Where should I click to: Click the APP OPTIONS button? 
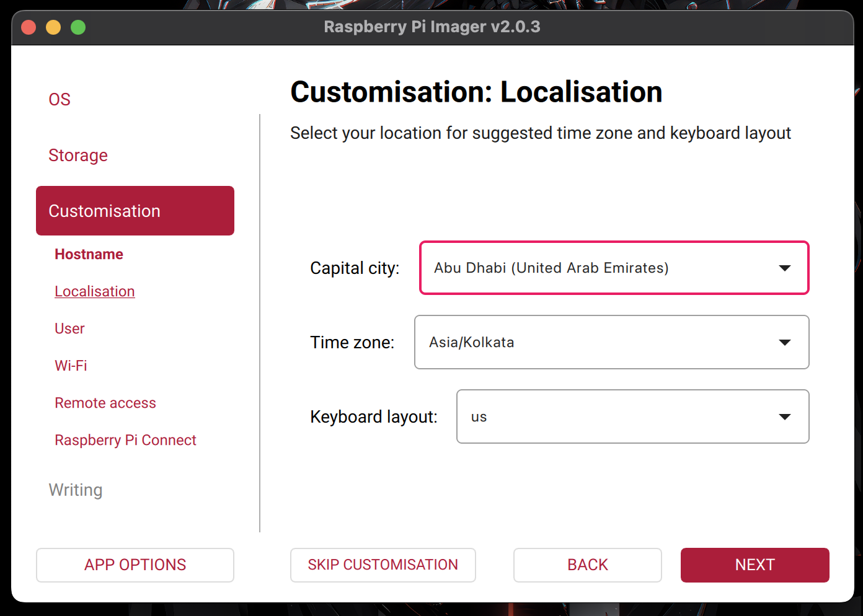pos(135,565)
